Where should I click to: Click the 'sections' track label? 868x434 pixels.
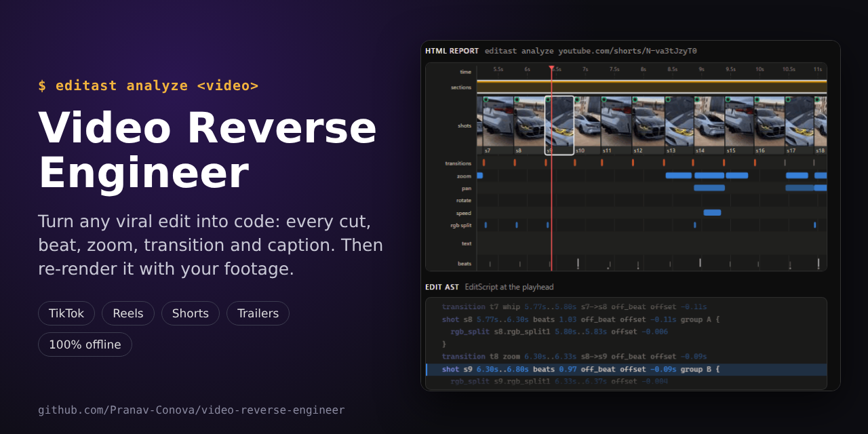(460, 87)
